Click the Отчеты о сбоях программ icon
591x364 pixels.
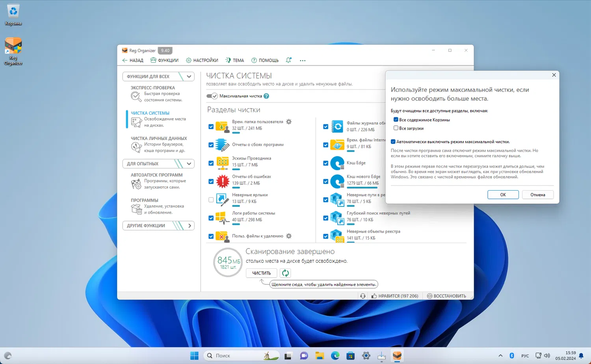click(x=222, y=145)
